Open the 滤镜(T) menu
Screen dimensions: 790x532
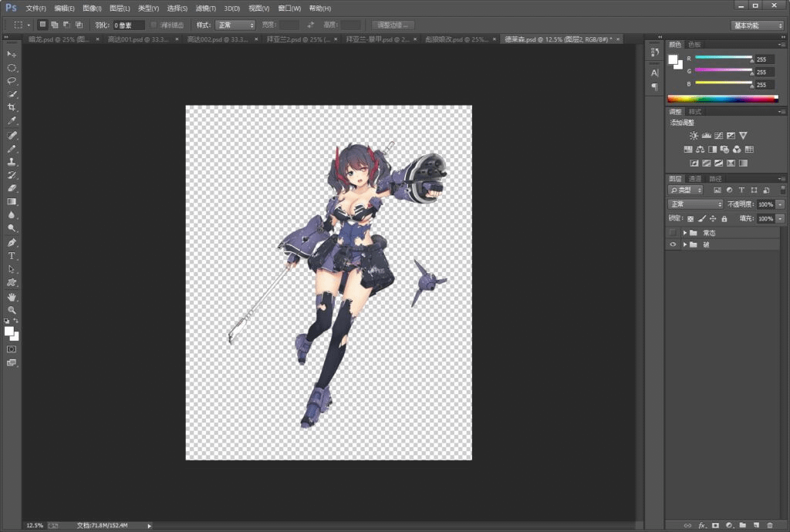(205, 8)
